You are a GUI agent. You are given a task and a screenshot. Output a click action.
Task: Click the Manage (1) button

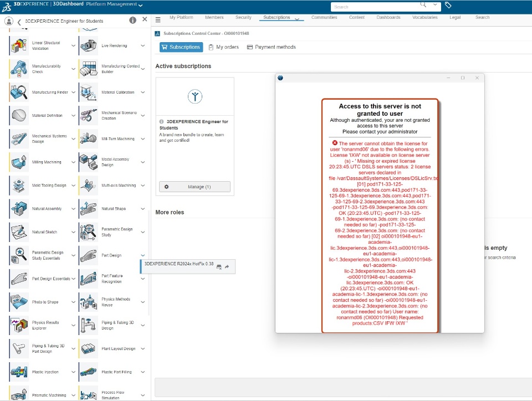195,187
